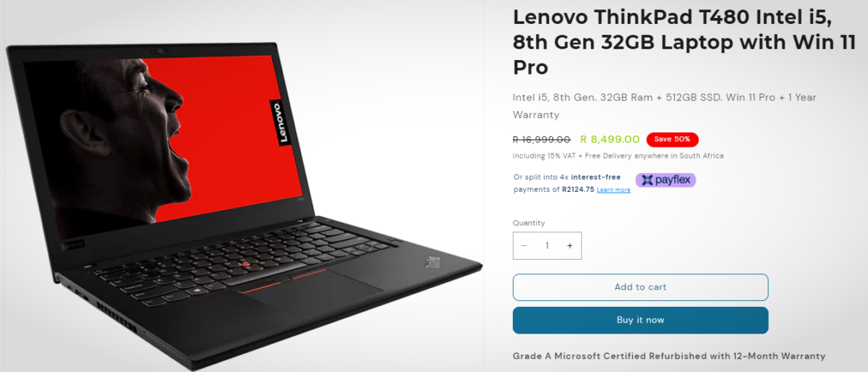Click the quantity number field
Image resolution: width=868 pixels, height=372 pixels.
[x=547, y=246]
